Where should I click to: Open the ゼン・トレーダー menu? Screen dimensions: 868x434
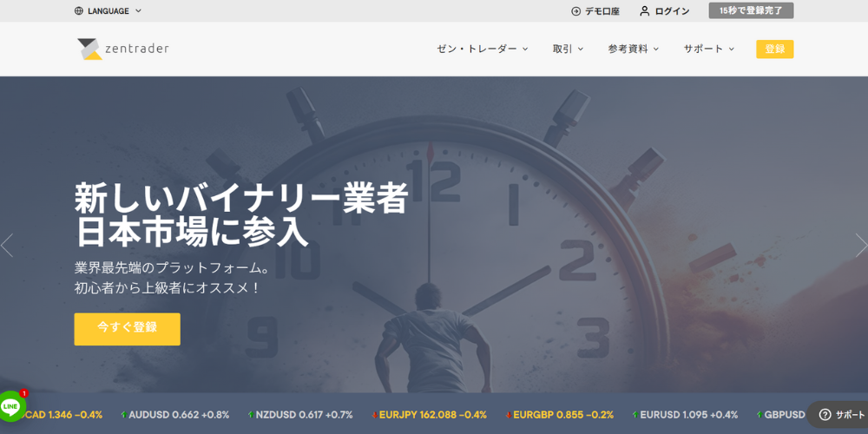[x=477, y=49]
